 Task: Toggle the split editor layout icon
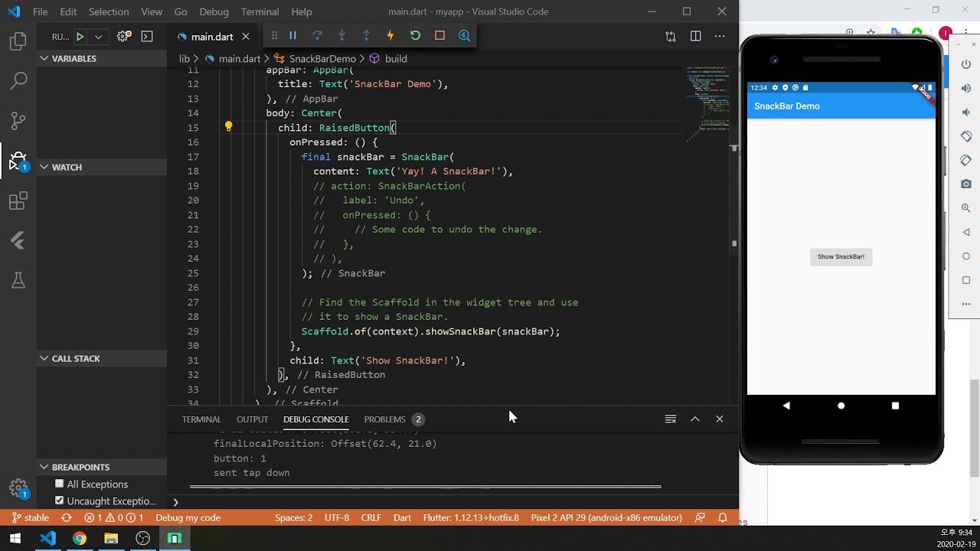[x=695, y=36]
